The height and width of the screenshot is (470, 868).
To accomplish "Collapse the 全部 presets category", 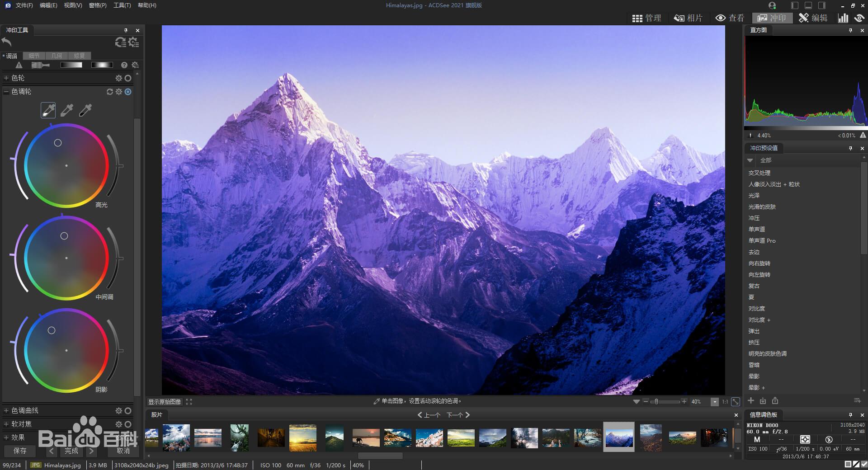I will pyautogui.click(x=750, y=160).
